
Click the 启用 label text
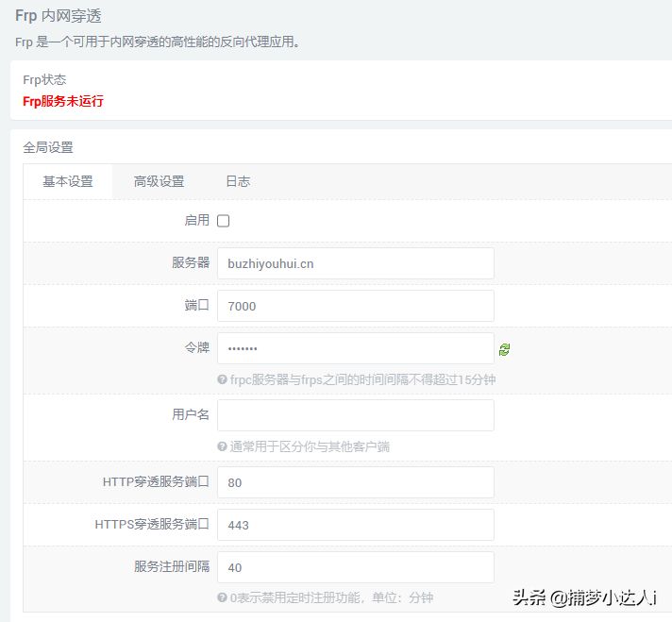tap(197, 220)
